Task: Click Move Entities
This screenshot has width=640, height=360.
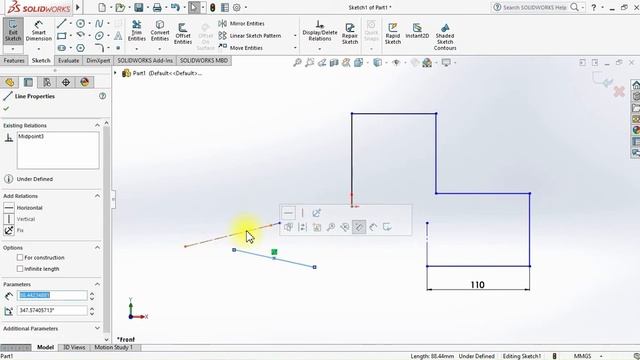Action: point(241,48)
